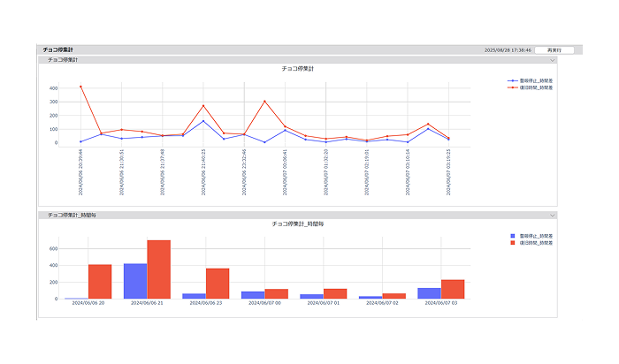This screenshot has width=619, height=364.
Task: Click the timestamp 2025/08/28 17:38:46
Action: pos(507,50)
